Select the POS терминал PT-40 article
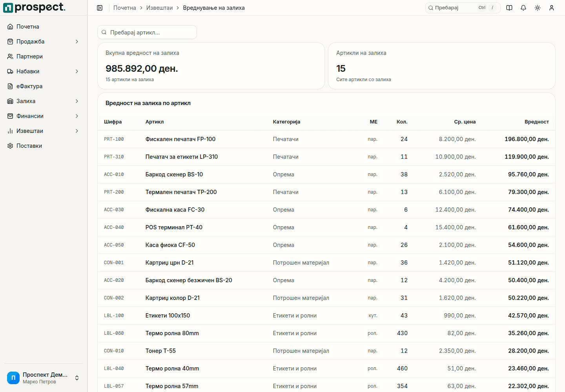Viewport: 565px width, 392px height. click(174, 227)
